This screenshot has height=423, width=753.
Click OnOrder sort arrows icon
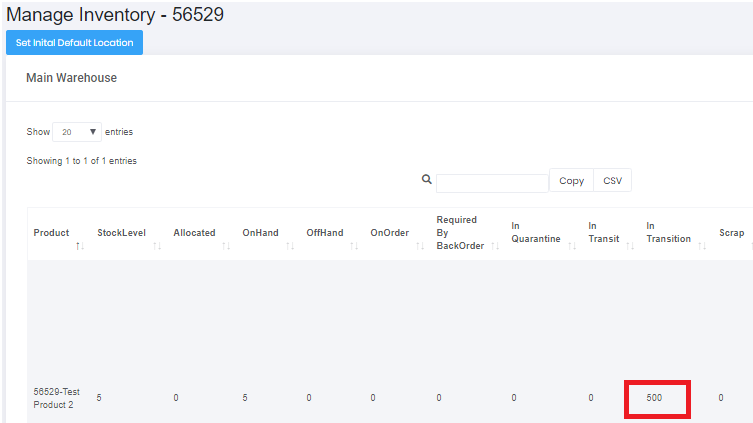pyautogui.click(x=420, y=246)
